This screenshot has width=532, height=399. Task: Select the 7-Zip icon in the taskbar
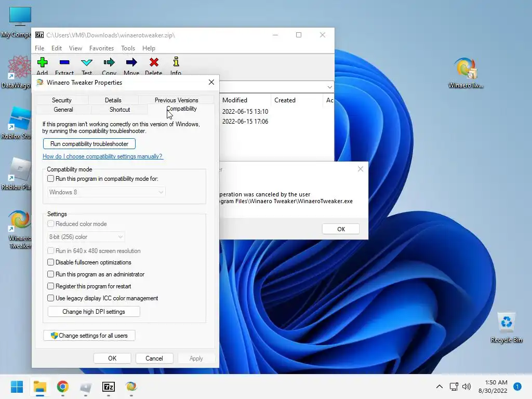(x=109, y=387)
